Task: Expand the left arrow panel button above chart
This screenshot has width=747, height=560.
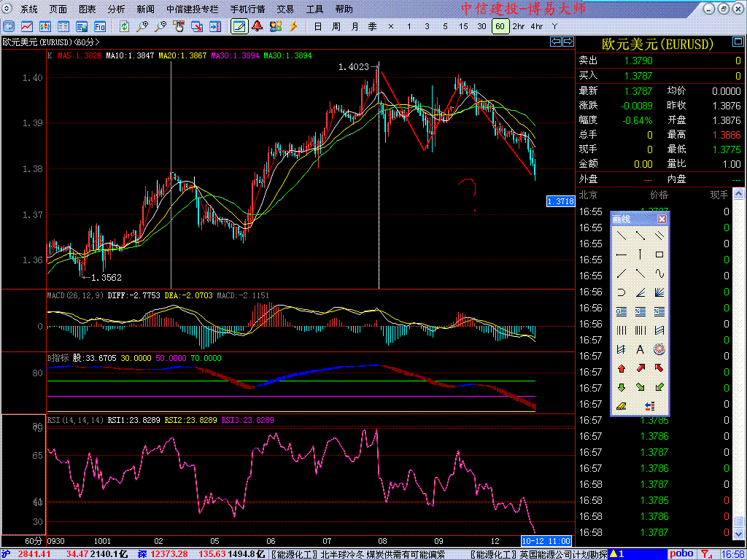Action: pos(555,42)
